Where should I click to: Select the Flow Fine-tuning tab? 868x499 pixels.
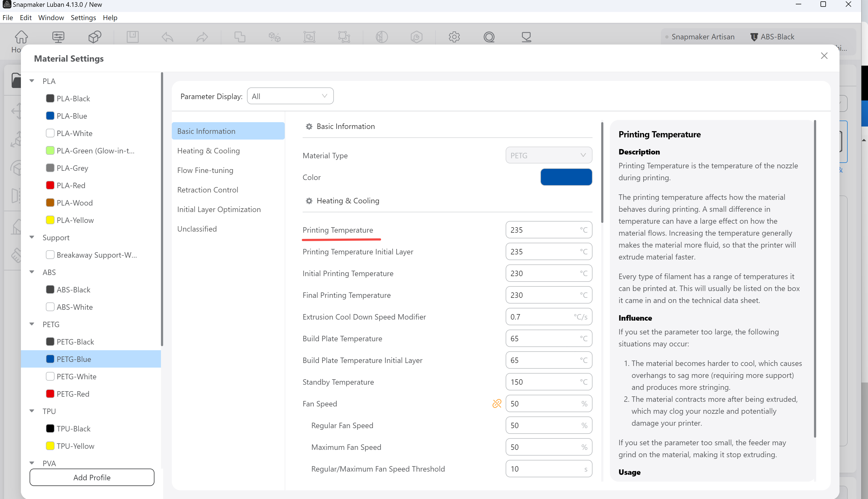coord(206,170)
